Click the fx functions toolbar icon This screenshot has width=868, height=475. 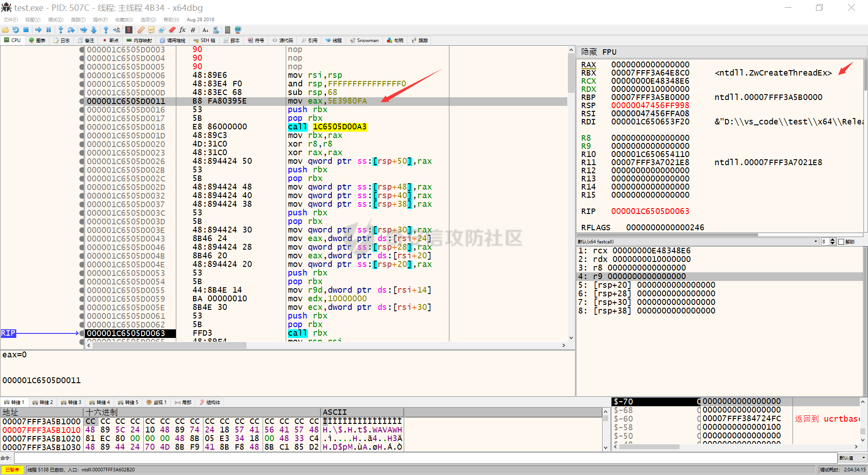click(182, 30)
